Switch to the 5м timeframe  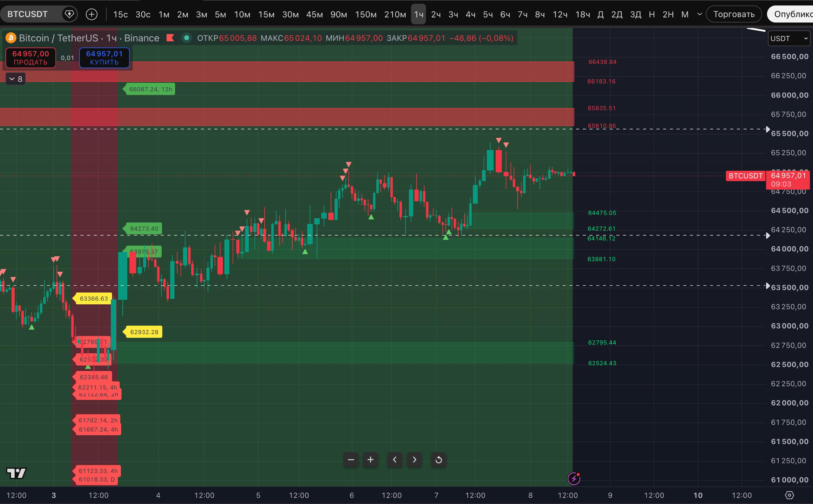click(220, 14)
